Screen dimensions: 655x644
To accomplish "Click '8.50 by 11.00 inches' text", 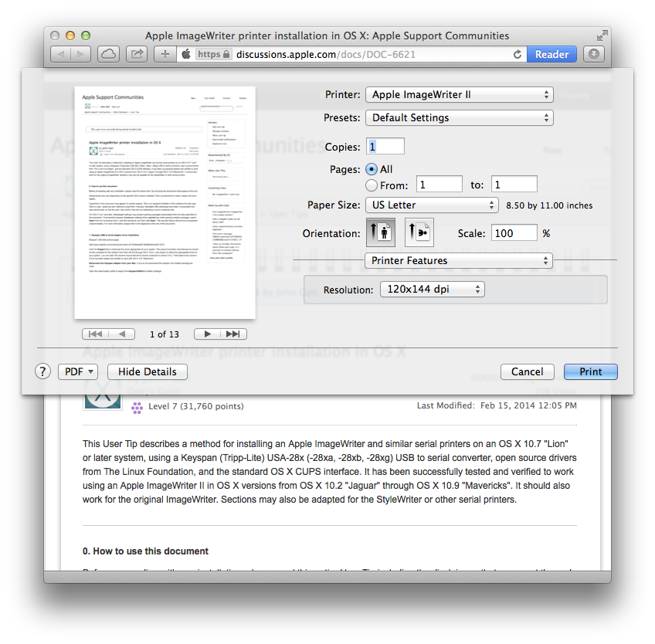I will coord(549,205).
